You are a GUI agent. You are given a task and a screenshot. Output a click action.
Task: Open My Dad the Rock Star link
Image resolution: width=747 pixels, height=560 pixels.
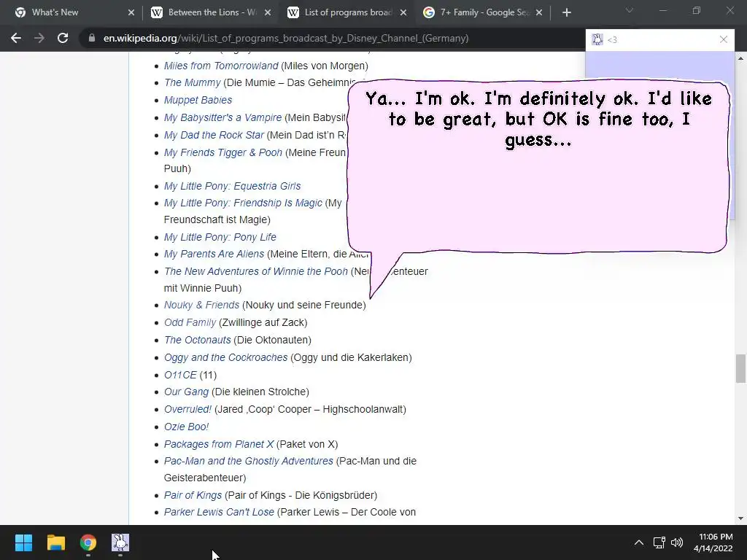coord(214,135)
